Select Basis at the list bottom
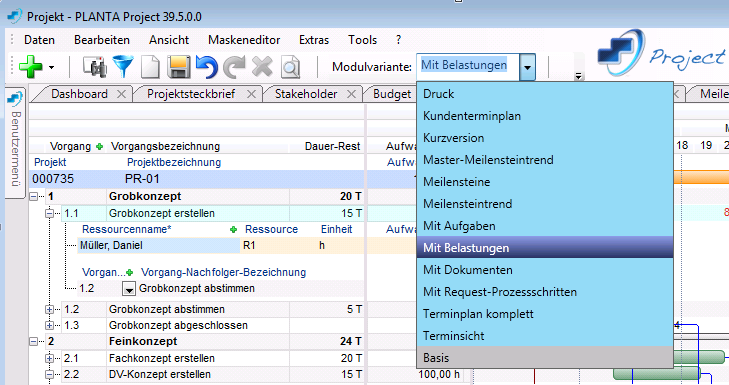Viewport: 729px width, 385px height. tap(545, 358)
